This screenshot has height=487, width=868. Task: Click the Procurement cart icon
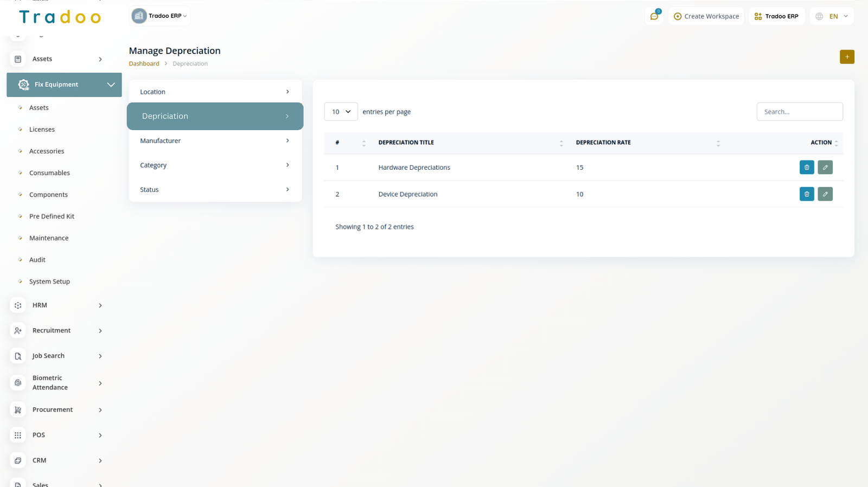(x=18, y=410)
